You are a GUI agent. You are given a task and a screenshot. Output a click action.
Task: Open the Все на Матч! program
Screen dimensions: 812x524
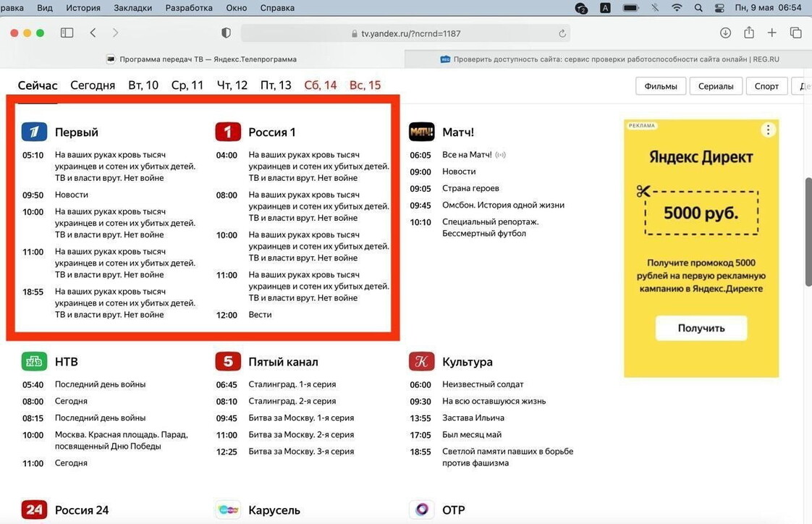tap(467, 155)
